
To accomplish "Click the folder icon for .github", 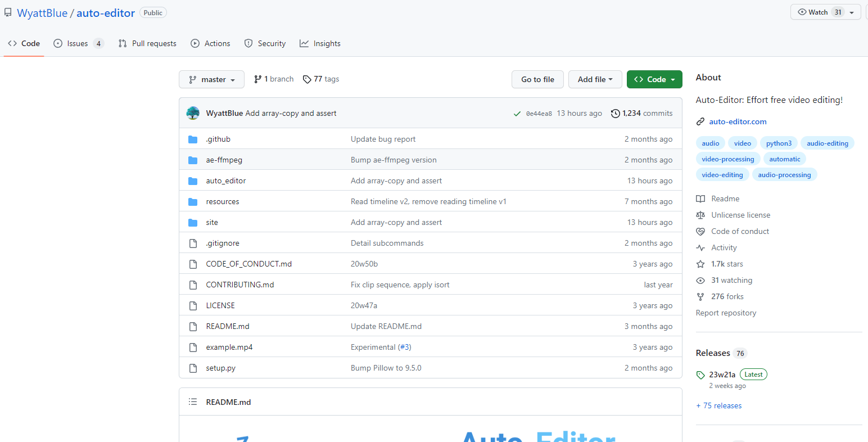I will (x=193, y=139).
